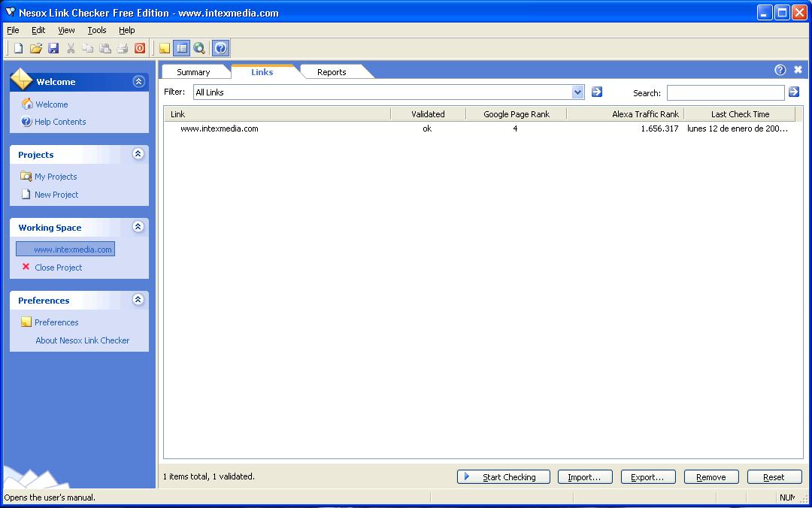Sort by Alexa Traffic Rank column header
The image size is (812, 508).
[625, 114]
